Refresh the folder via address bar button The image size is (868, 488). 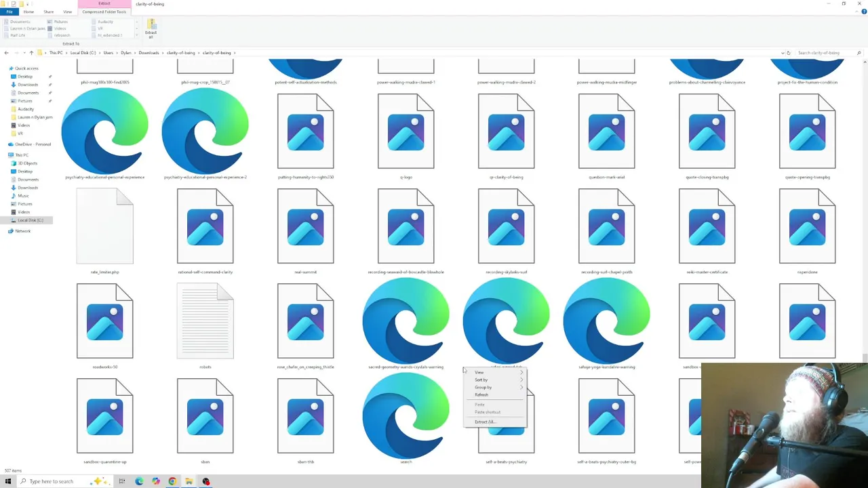(x=789, y=53)
